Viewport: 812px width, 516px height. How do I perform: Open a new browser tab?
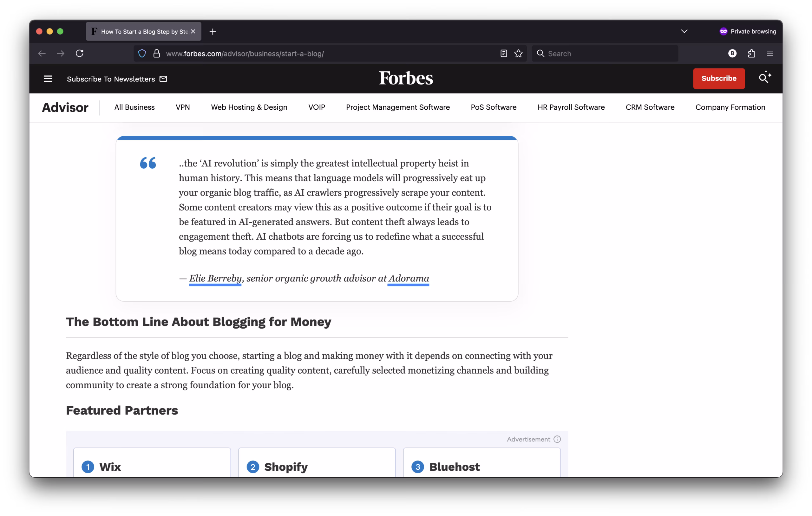pyautogui.click(x=213, y=32)
